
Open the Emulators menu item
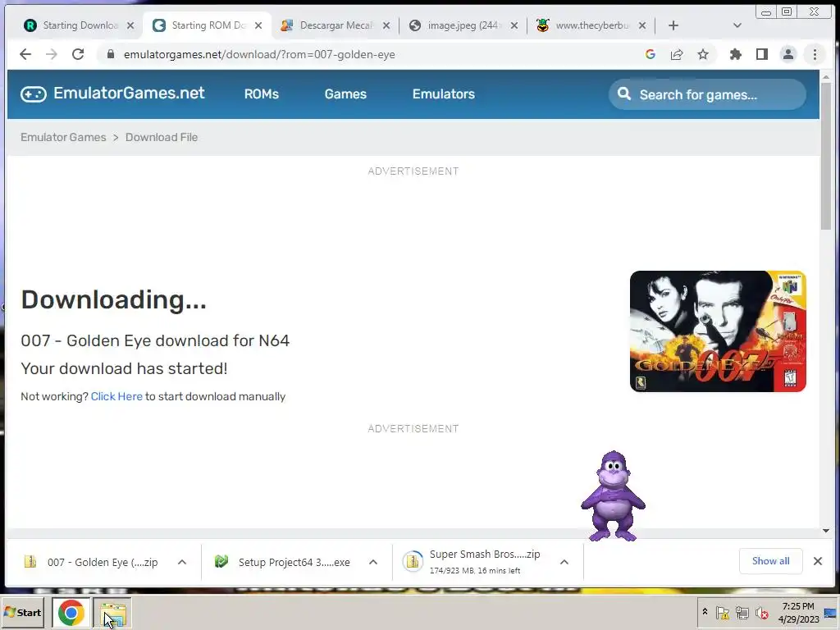coord(444,94)
